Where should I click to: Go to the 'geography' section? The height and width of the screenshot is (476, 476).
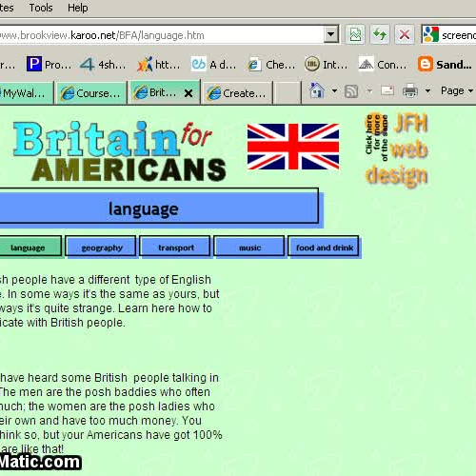tap(102, 248)
